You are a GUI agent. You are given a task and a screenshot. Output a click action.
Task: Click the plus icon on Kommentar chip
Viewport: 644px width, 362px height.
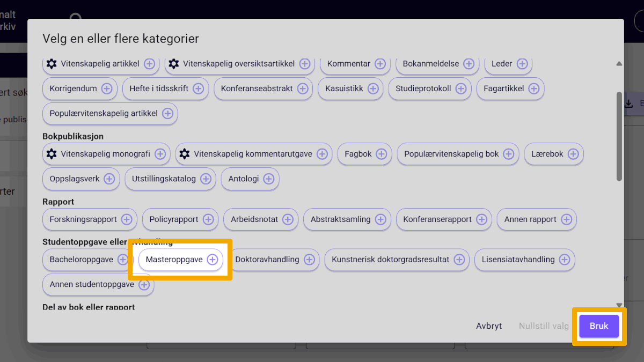click(380, 64)
